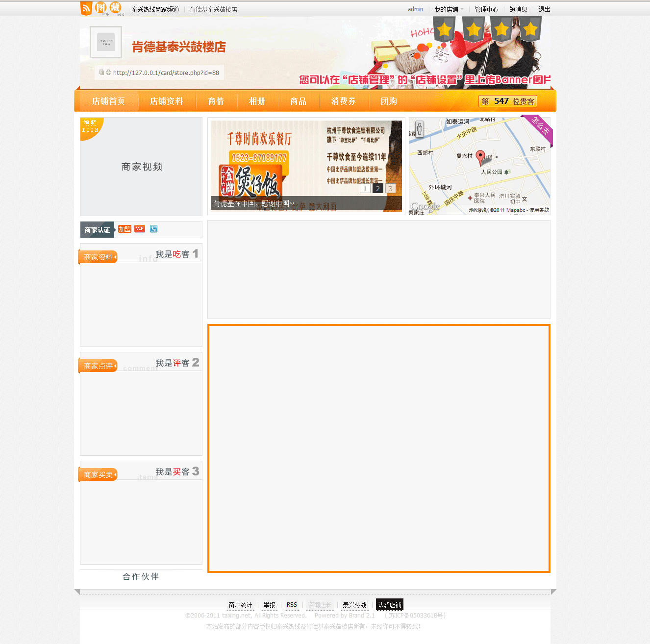Click the RSS footer link

(x=292, y=605)
